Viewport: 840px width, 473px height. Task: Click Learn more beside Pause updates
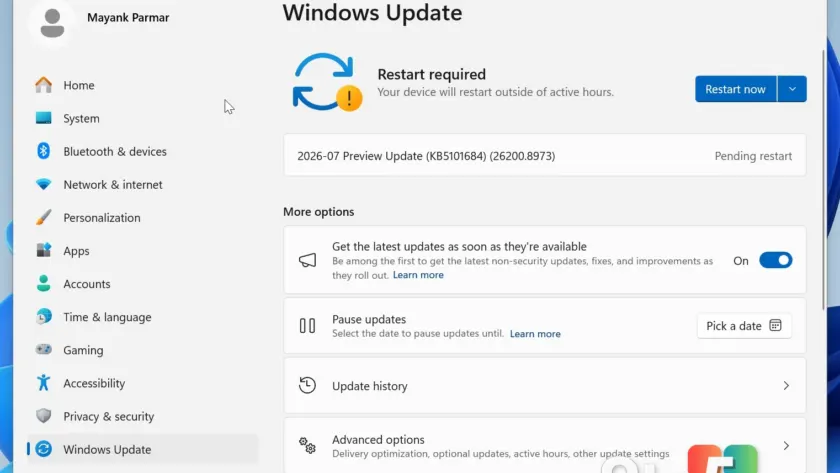(535, 334)
